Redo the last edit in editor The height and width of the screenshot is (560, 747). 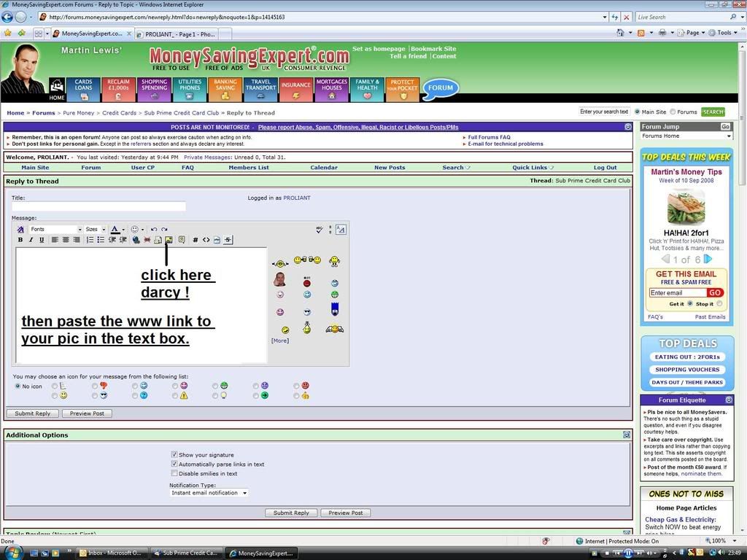pos(164,230)
